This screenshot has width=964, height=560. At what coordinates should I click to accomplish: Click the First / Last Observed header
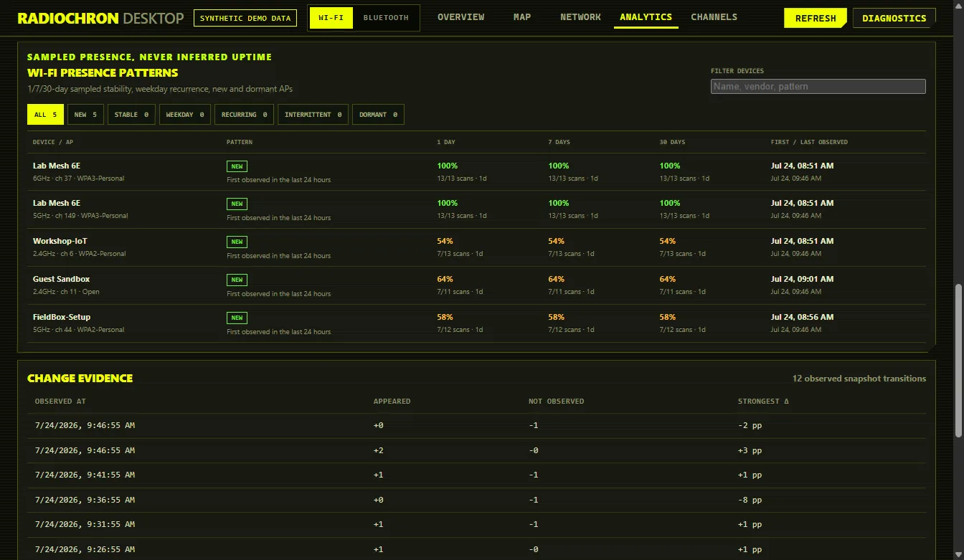coord(809,142)
